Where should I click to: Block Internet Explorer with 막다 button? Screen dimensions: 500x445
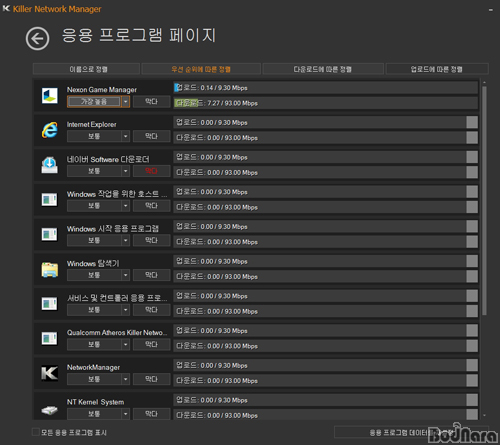pyautogui.click(x=151, y=136)
